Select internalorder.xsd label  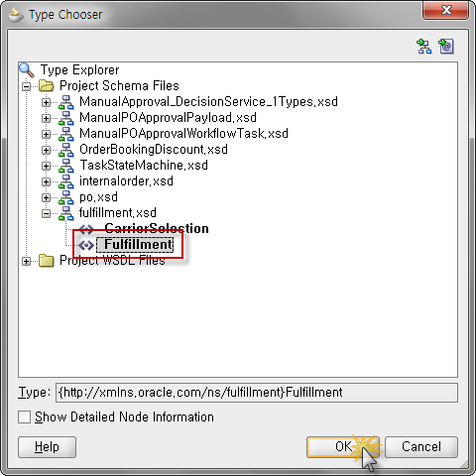(126, 181)
